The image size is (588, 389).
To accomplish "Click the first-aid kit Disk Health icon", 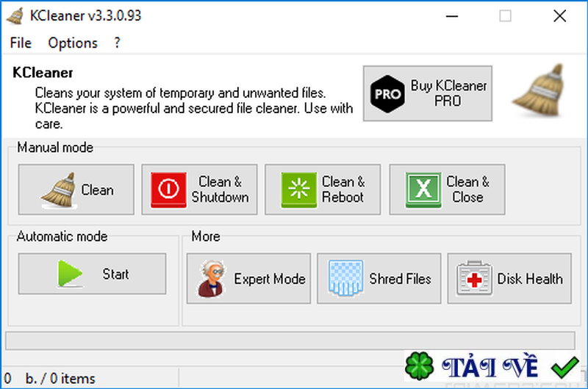I will tap(474, 278).
